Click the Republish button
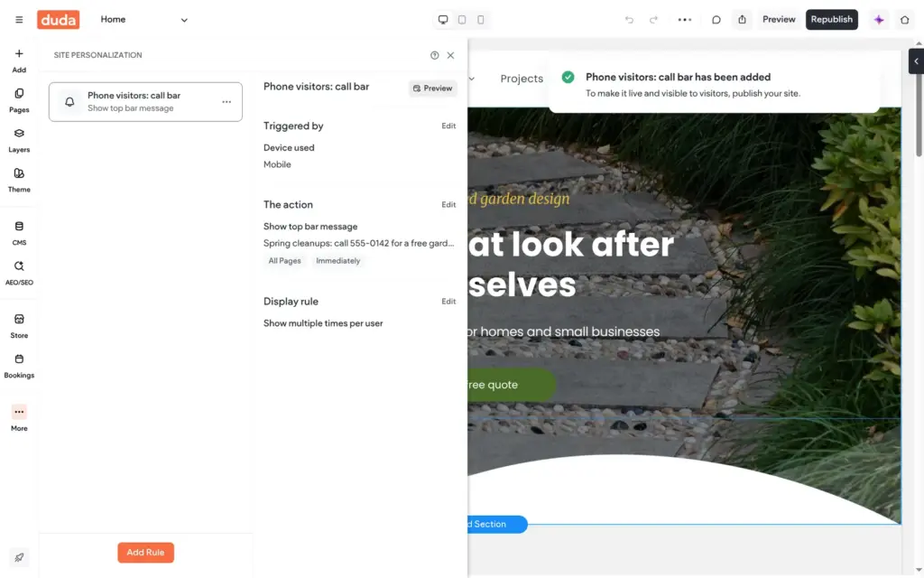Screen dimensions: 924x578 click(831, 20)
